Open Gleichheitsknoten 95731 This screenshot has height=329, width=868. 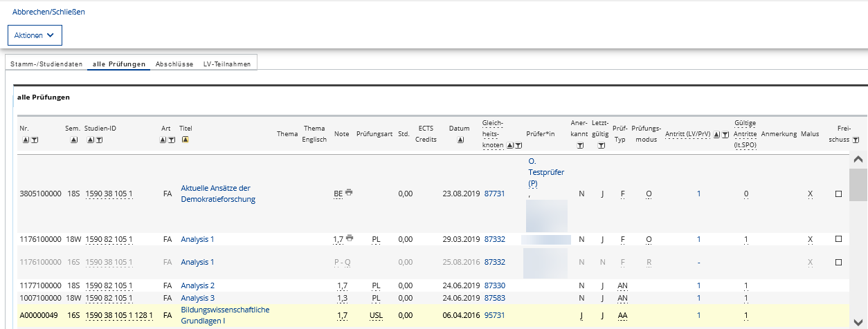tap(494, 315)
